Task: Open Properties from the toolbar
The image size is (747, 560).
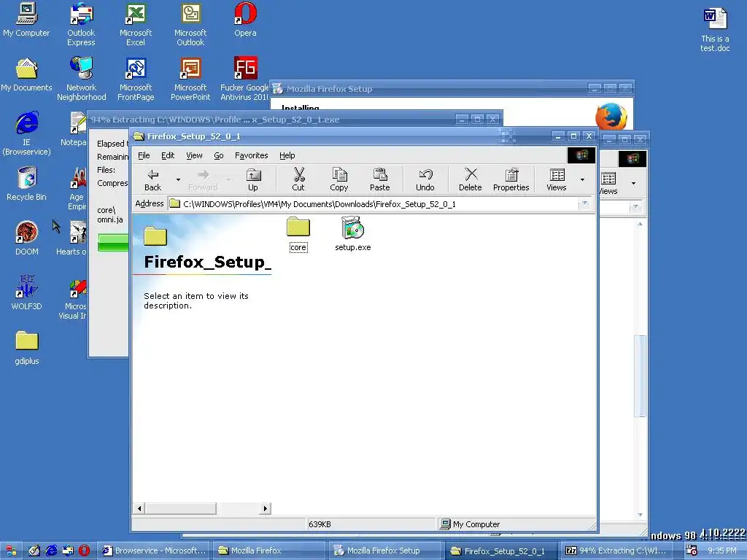Action: (x=511, y=179)
